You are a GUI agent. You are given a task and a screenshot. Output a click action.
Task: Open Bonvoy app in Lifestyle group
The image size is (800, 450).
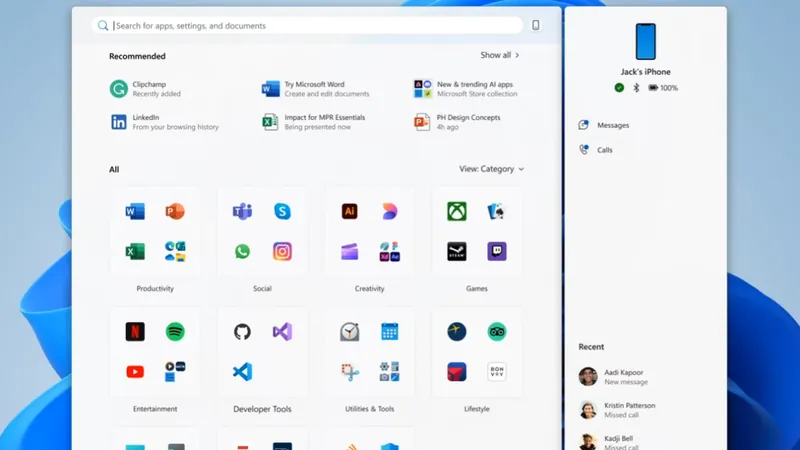click(496, 372)
